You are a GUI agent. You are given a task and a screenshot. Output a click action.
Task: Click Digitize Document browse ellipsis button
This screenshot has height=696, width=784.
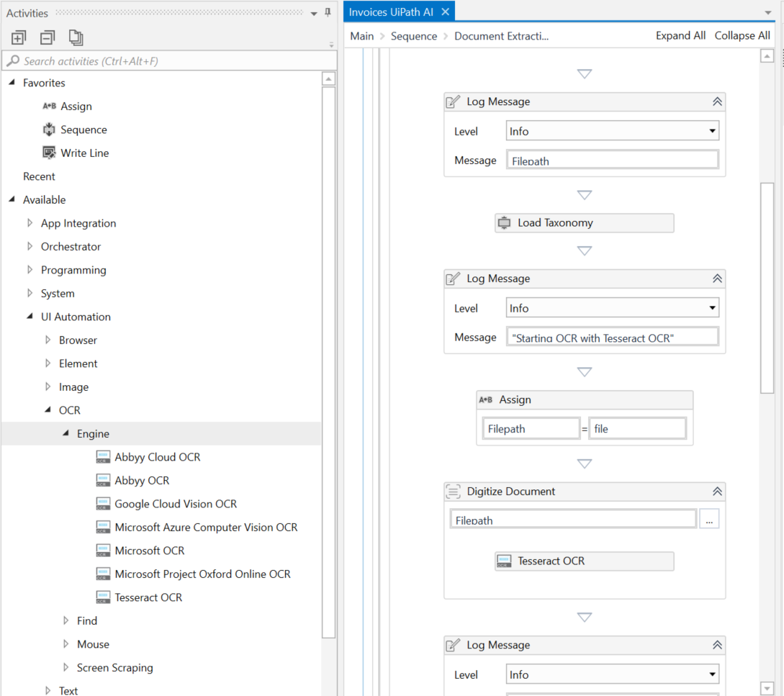(709, 519)
